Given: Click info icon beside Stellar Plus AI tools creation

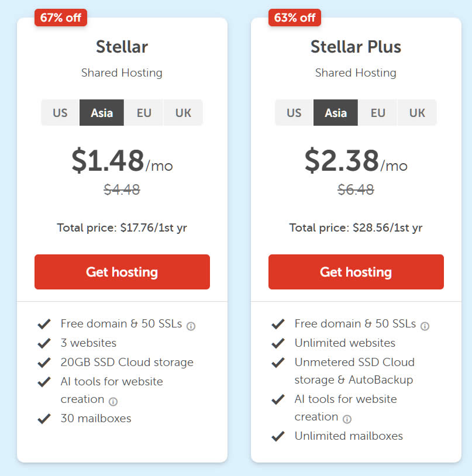Looking at the screenshot, I should (347, 419).
